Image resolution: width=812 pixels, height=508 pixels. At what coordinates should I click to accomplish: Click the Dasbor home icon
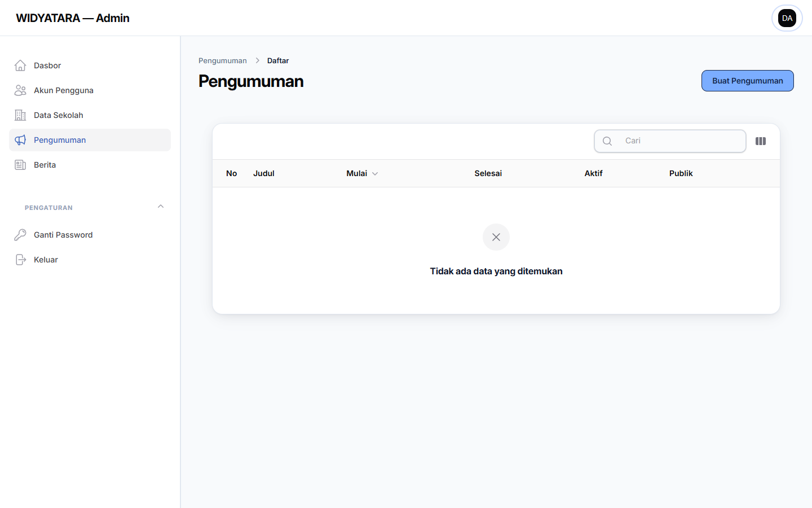click(x=20, y=65)
